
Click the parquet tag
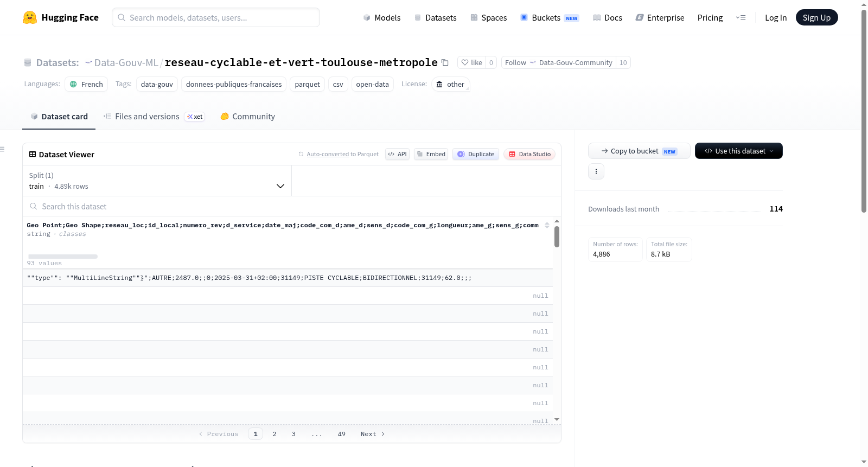pyautogui.click(x=308, y=84)
